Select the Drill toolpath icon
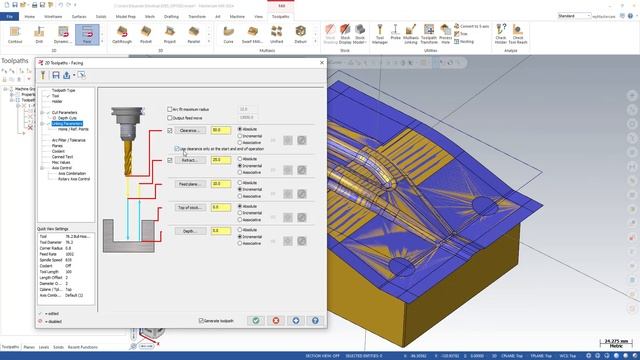The image size is (640, 360). (x=39, y=34)
